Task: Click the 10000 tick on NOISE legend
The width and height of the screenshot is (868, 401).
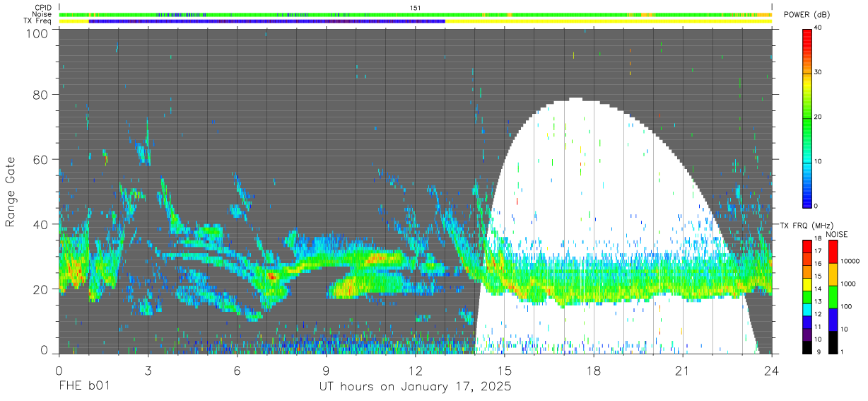Action: [x=850, y=261]
